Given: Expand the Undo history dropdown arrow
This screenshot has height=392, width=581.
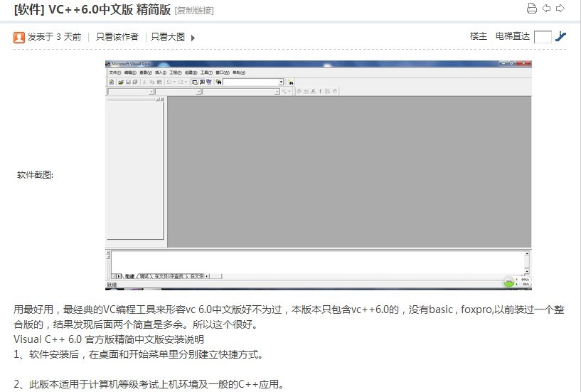Looking at the screenshot, I should 174,82.
